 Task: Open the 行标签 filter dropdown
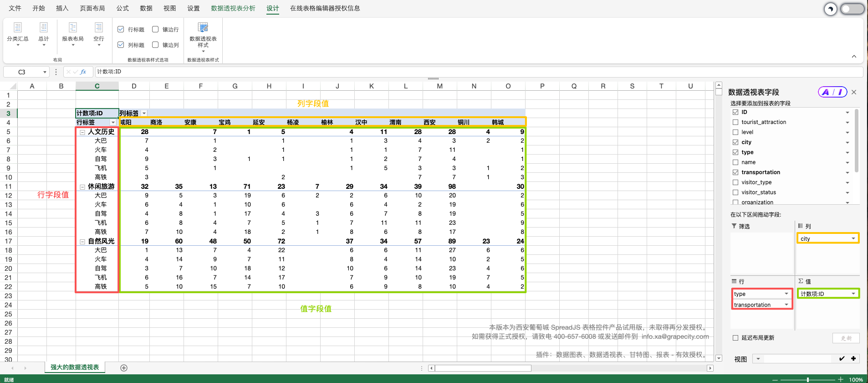coord(113,123)
